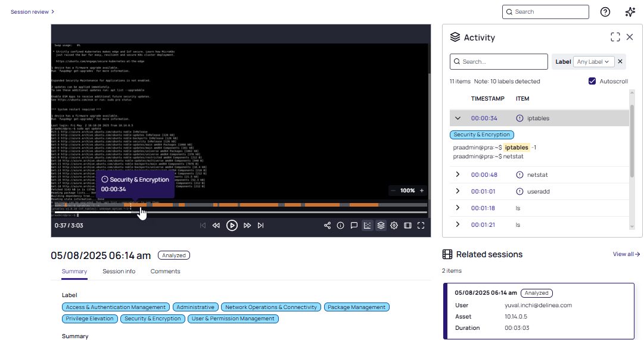This screenshot has width=644, height=340.
Task: Zoom in the recording view
Action: point(421,191)
